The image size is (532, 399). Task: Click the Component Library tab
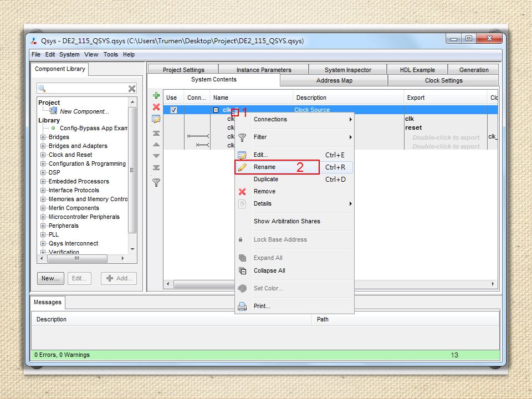point(60,69)
